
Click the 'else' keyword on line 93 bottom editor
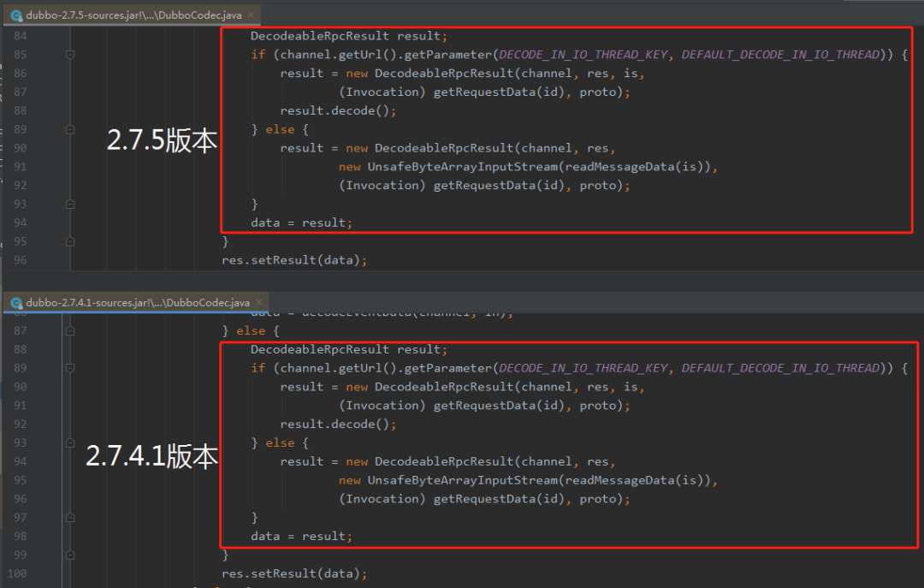click(x=280, y=442)
